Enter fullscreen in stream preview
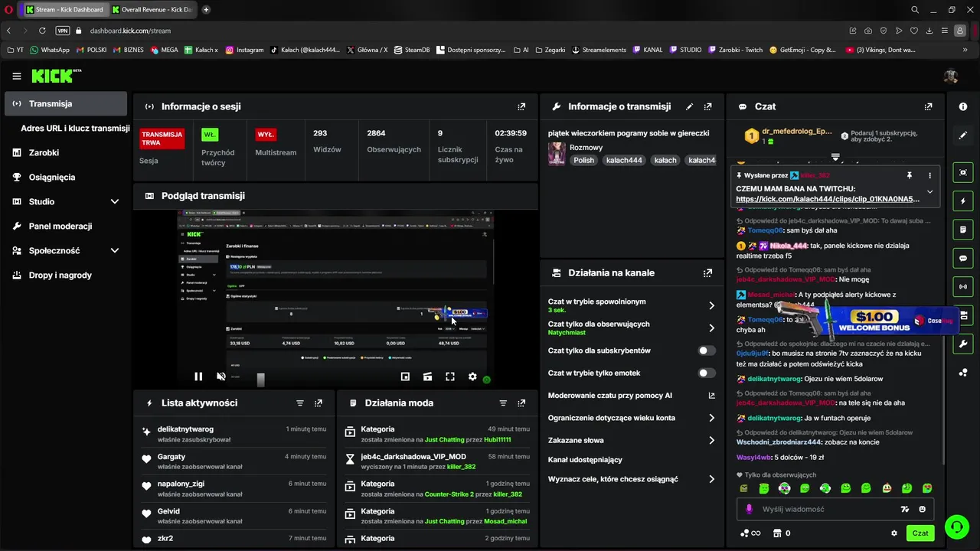This screenshot has height=551, width=980. 450,377
